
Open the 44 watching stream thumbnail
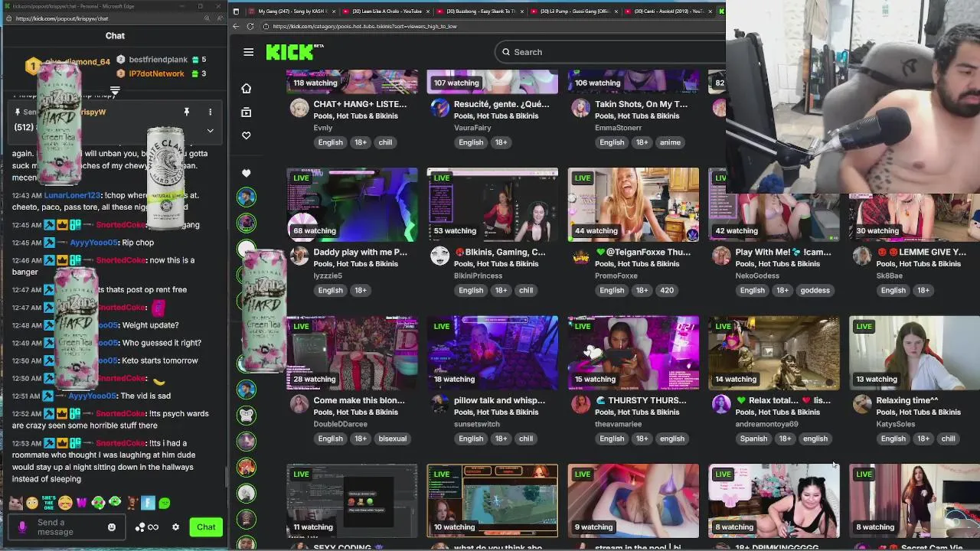point(633,204)
